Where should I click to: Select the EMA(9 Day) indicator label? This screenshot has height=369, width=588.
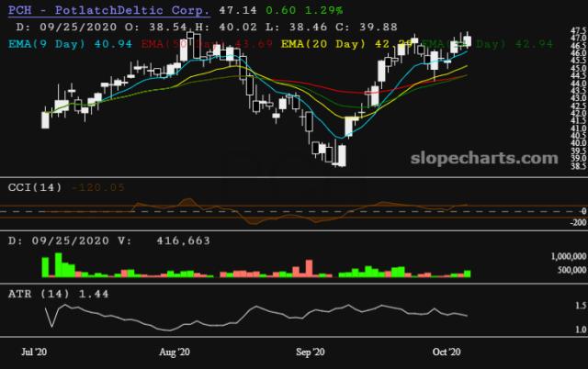point(53,43)
